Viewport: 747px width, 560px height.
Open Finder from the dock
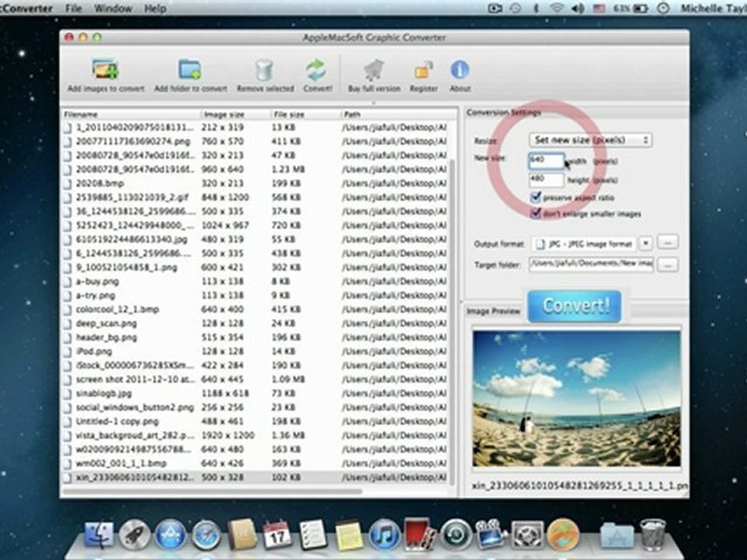[99, 535]
